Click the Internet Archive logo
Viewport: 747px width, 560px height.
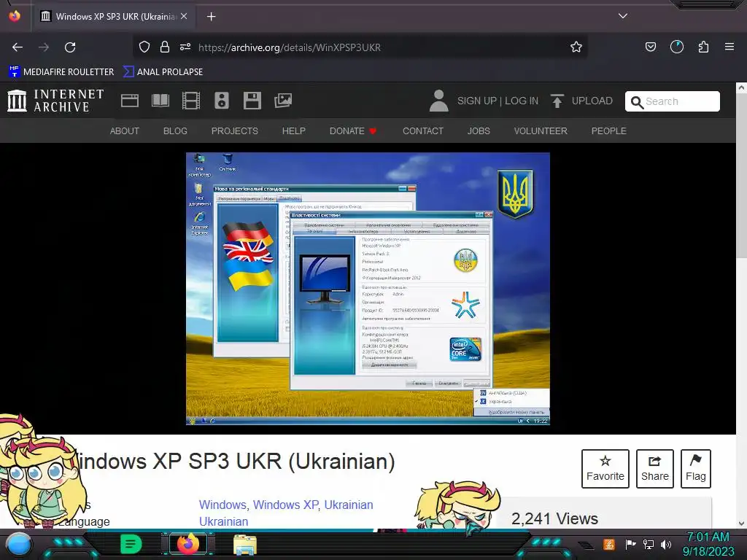click(x=55, y=101)
